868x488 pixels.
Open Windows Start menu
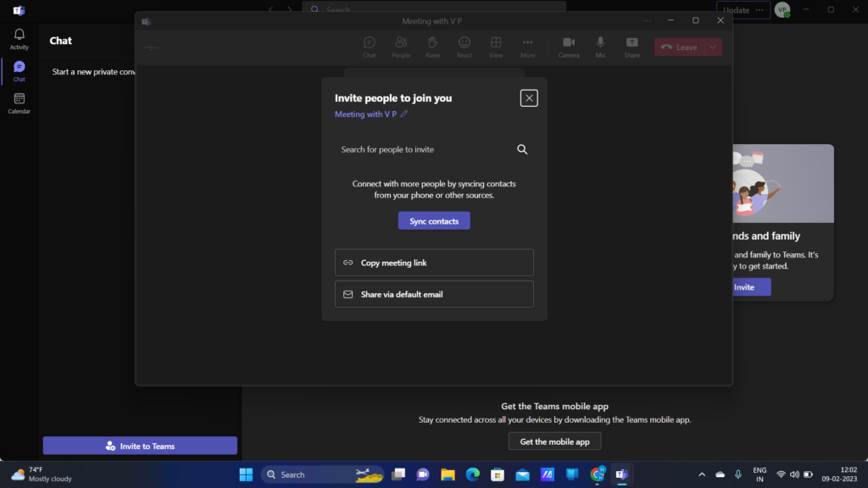coord(246,474)
